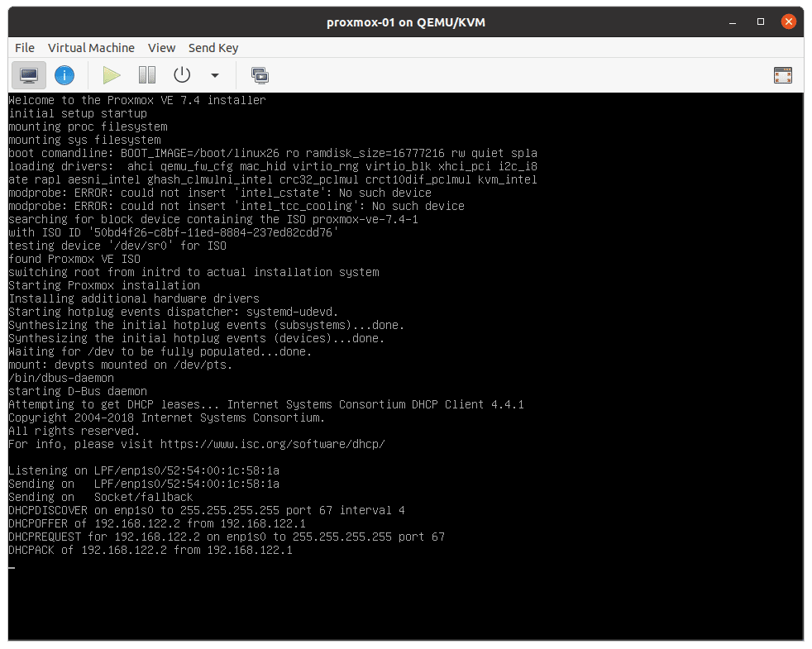Click 'Listening on LPF/enp1s0' line
The image size is (812, 649).
coord(144,470)
